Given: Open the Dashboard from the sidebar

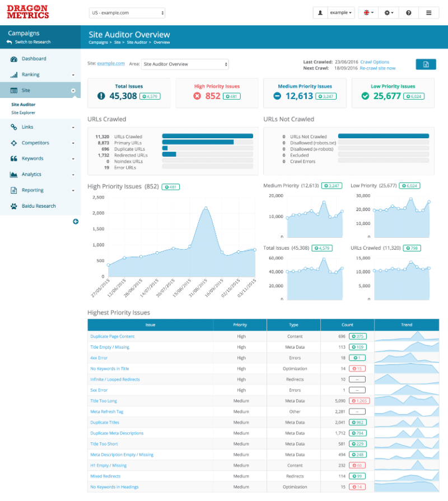Looking at the screenshot, I should (x=14, y=59).
